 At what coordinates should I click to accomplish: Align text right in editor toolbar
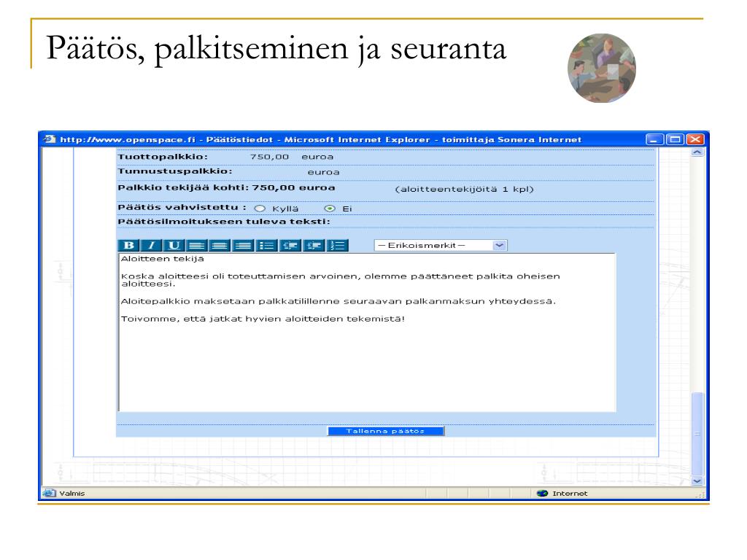tap(243, 245)
